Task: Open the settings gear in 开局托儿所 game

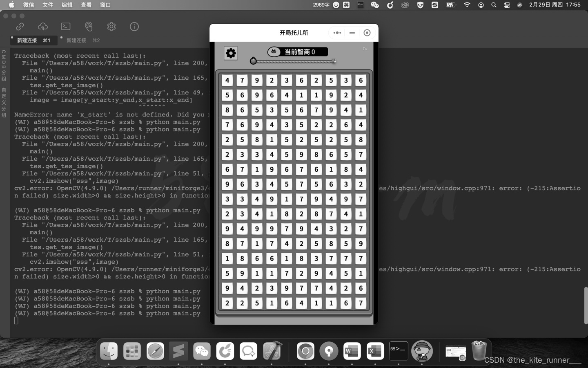Action: [231, 53]
